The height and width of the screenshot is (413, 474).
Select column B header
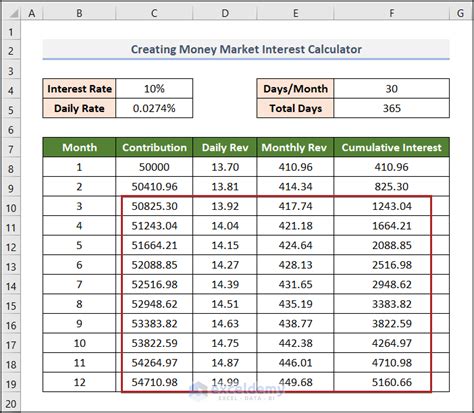79,13
